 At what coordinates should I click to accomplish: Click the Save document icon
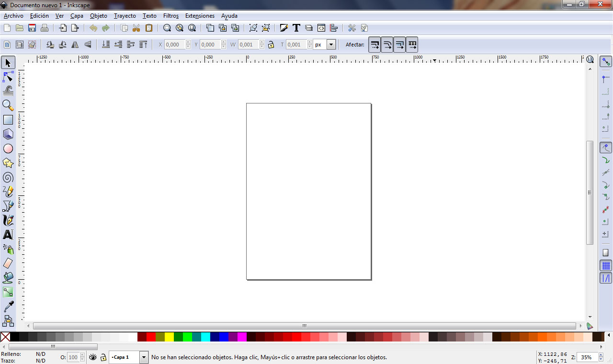(32, 28)
